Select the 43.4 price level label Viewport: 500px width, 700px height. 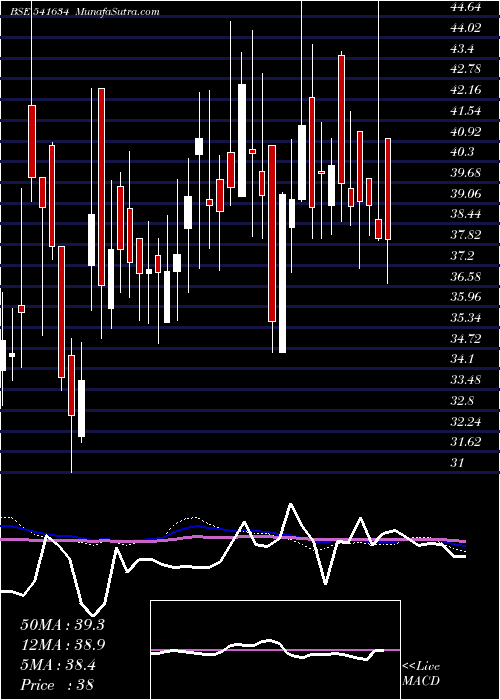tap(462, 48)
